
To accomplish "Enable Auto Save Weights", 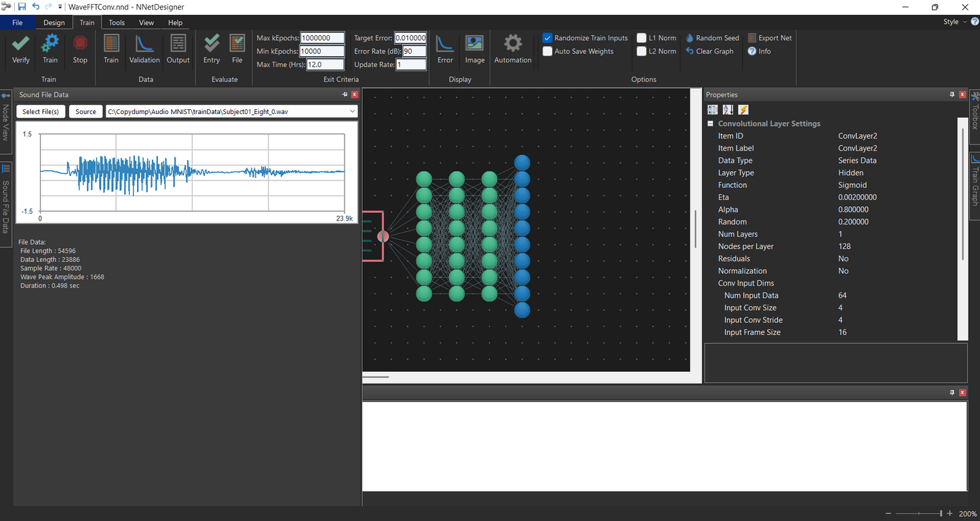I will pyautogui.click(x=547, y=51).
